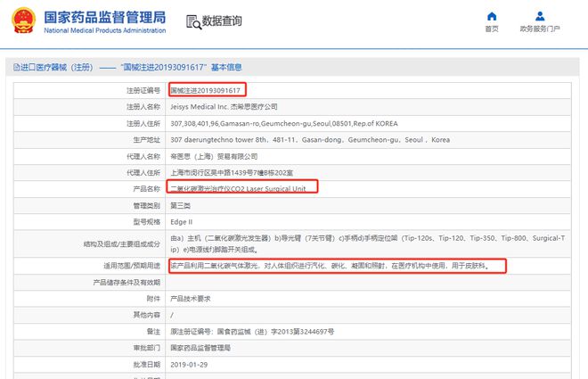Select product name CO2 Laser Surgical Unit

[x=238, y=189]
